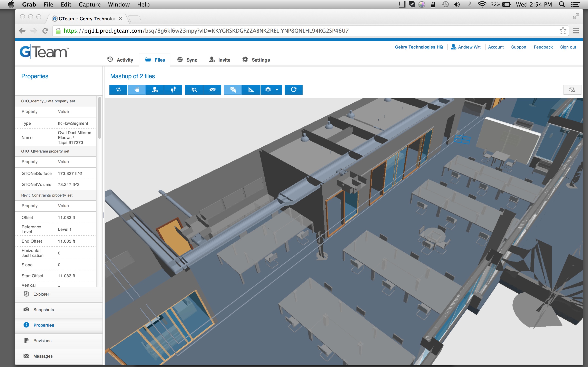
Task: Select the hand pan tool
Action: [x=137, y=90]
